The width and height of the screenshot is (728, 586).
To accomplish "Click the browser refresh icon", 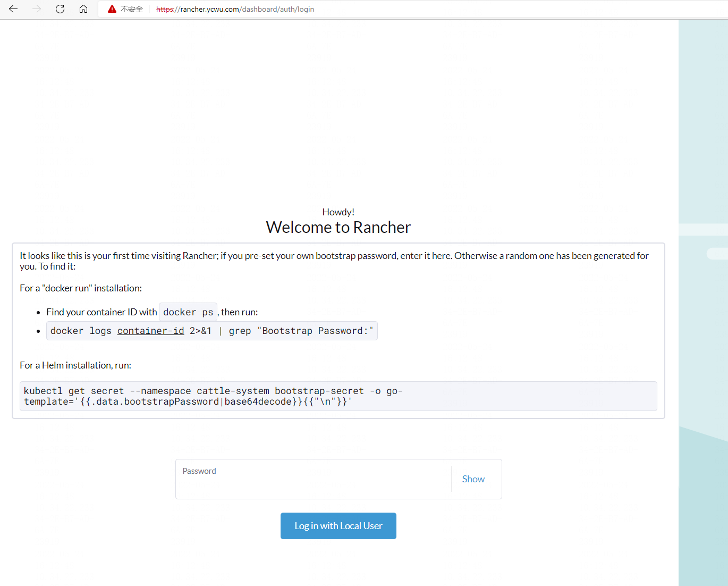I will [60, 9].
